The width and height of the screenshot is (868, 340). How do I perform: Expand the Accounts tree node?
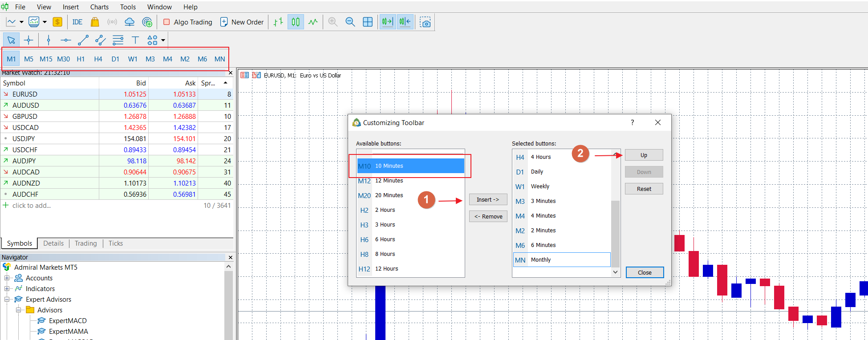(x=7, y=278)
